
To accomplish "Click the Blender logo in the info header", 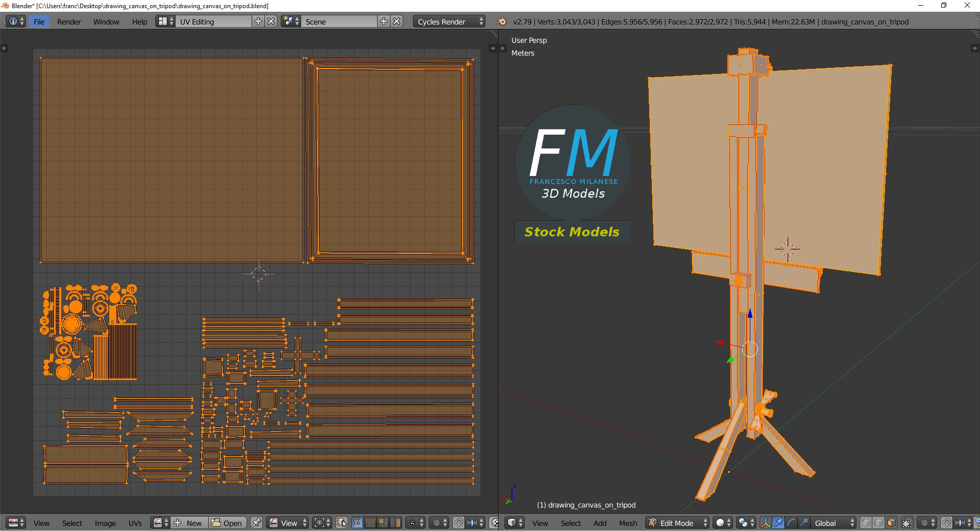I will point(502,21).
